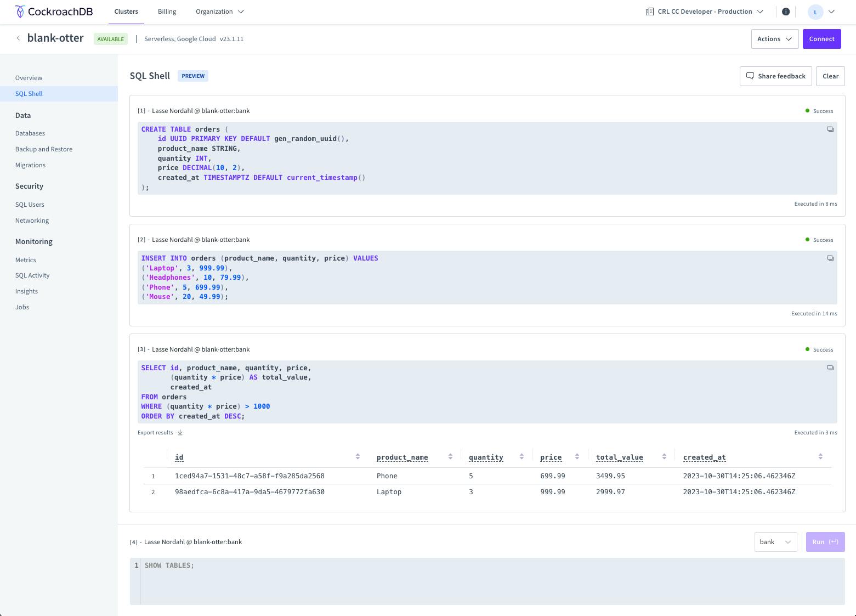The image size is (856, 616).
Task: Copy the CREATE TABLE statement
Action: (x=830, y=129)
